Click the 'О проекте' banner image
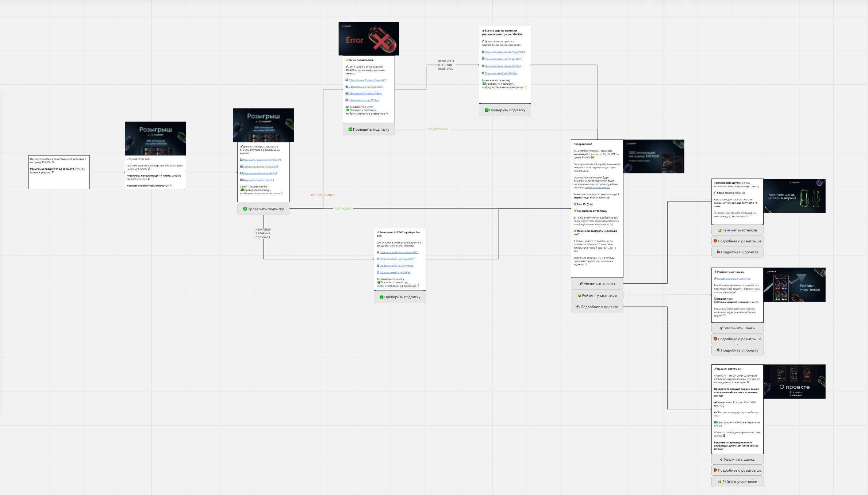Screen dimensions: 868x495 coord(794,381)
